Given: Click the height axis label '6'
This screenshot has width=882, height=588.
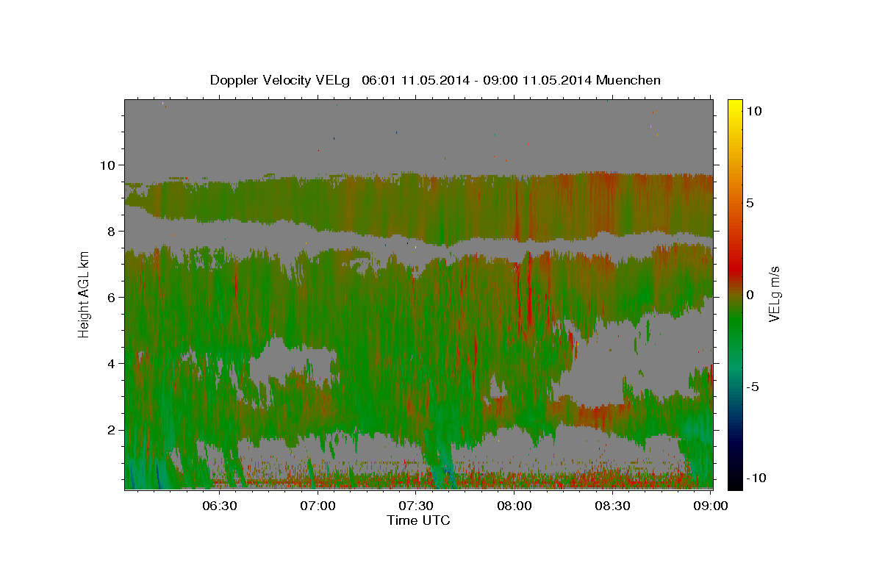Looking at the screenshot, I should pos(111,297).
